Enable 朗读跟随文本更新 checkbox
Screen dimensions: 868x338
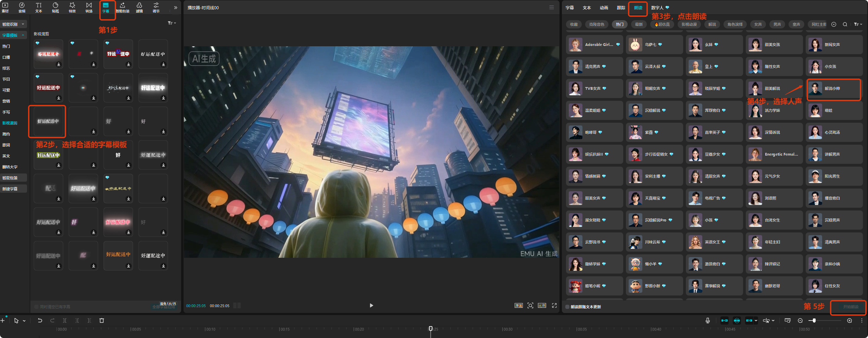coord(567,307)
